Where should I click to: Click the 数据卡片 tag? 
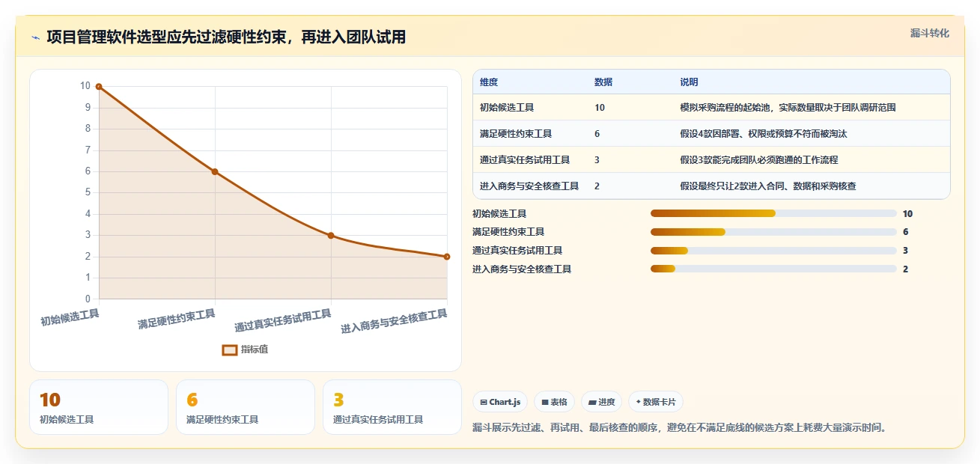pyautogui.click(x=656, y=402)
